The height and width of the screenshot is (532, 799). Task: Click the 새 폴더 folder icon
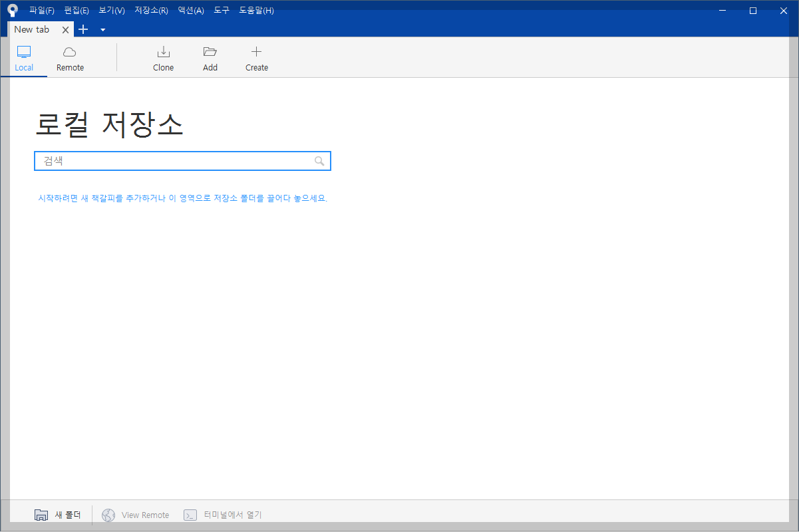41,515
